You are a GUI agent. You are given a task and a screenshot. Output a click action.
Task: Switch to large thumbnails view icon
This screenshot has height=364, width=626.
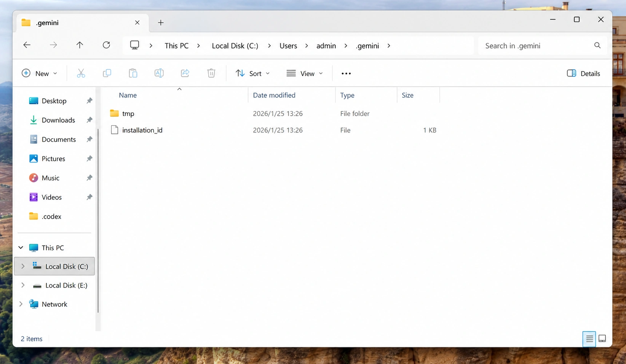pos(602,339)
